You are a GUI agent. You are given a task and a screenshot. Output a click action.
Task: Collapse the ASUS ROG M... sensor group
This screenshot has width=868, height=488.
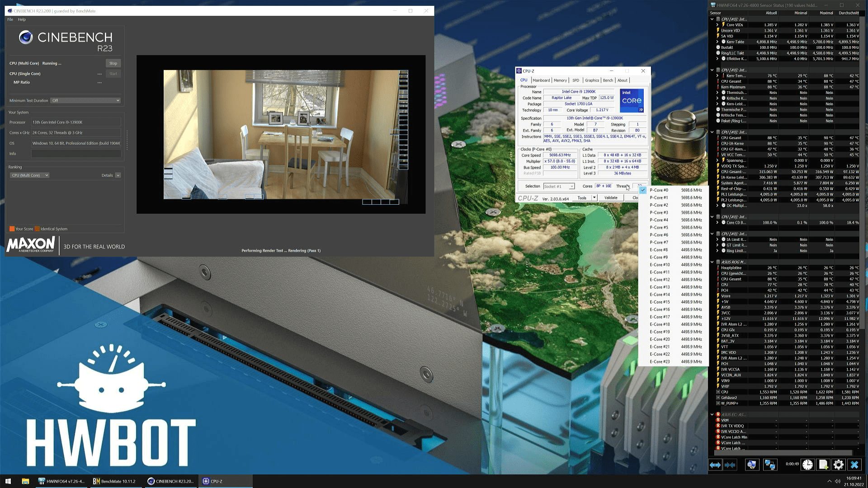712,262
